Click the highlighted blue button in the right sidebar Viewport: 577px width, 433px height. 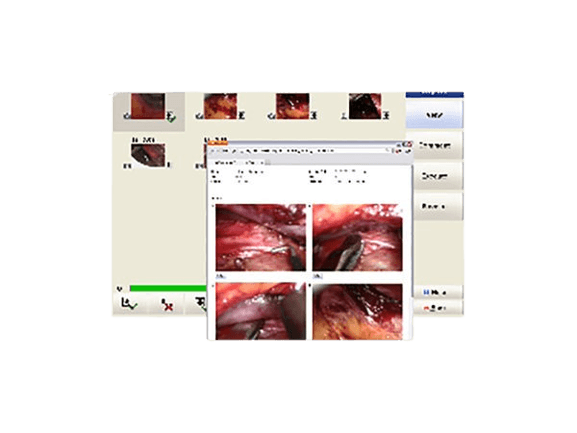[x=434, y=115]
